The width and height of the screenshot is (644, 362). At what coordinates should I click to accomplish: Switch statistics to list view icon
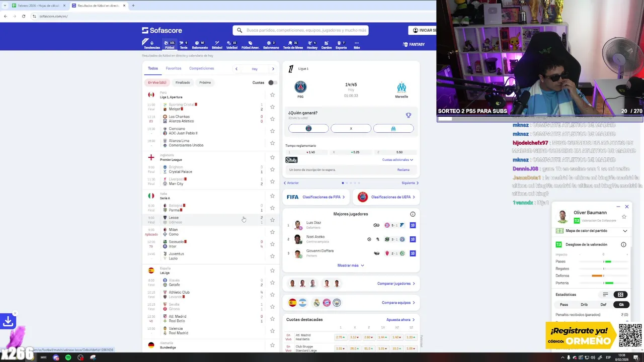tap(605, 295)
